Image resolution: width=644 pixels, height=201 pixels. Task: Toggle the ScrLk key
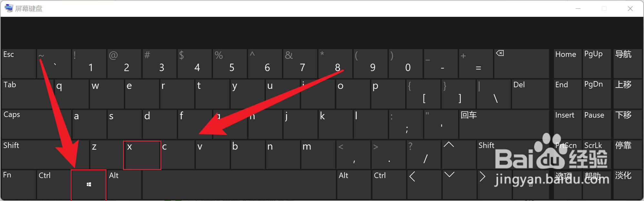click(x=597, y=154)
